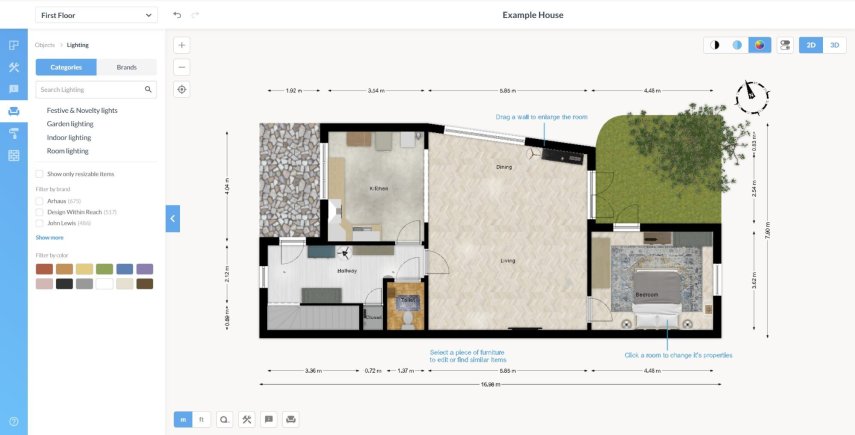Filter by yellow color swatch
The height and width of the screenshot is (435, 855).
85,269
